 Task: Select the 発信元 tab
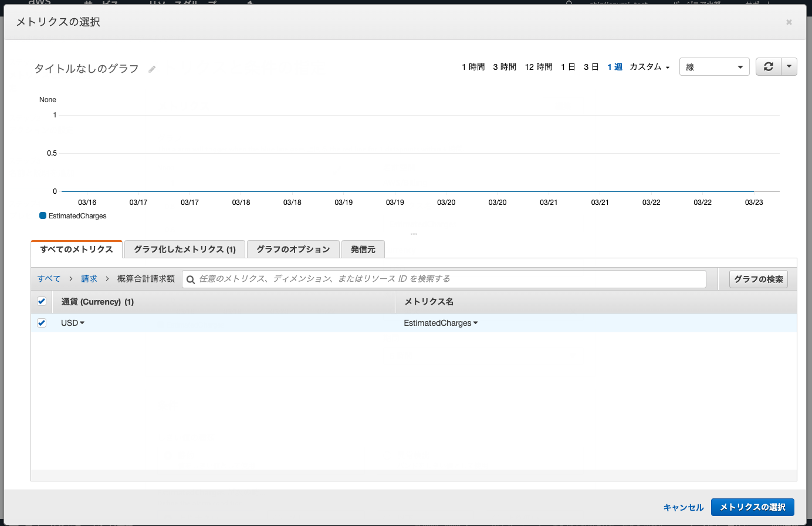pos(363,249)
